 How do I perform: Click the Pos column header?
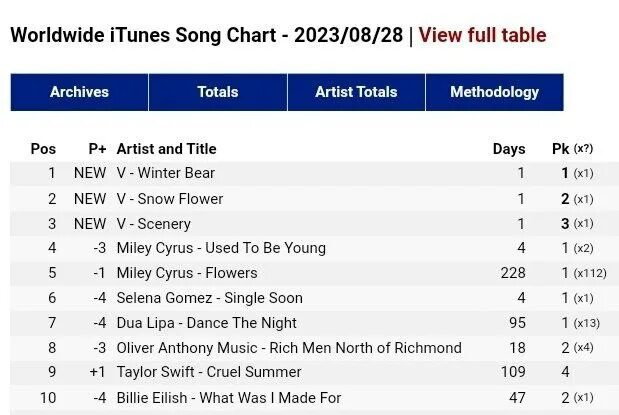(x=43, y=149)
